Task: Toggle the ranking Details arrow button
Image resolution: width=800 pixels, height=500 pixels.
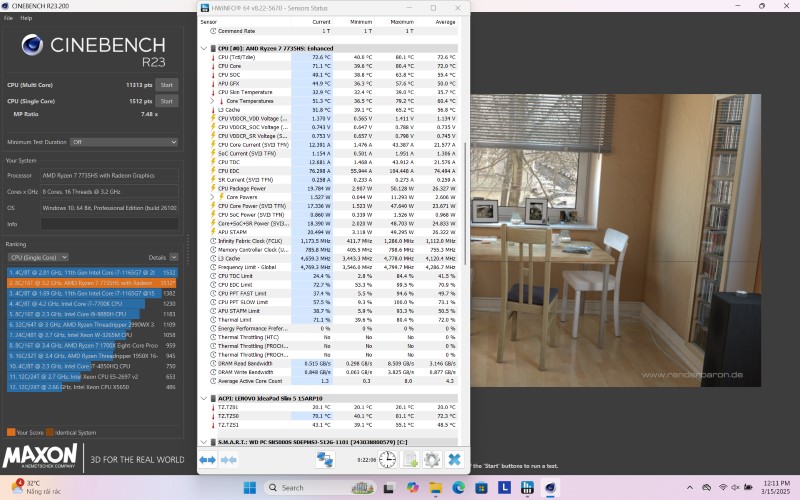Action: click(174, 257)
